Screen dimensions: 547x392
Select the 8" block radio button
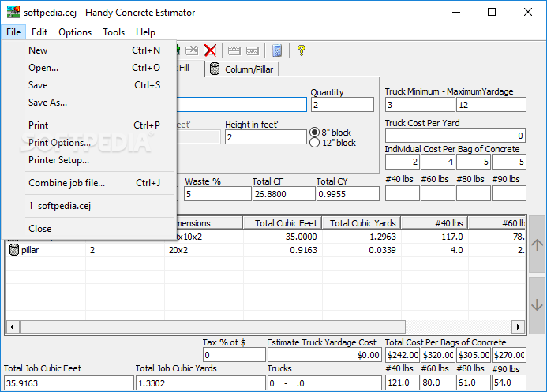point(314,133)
